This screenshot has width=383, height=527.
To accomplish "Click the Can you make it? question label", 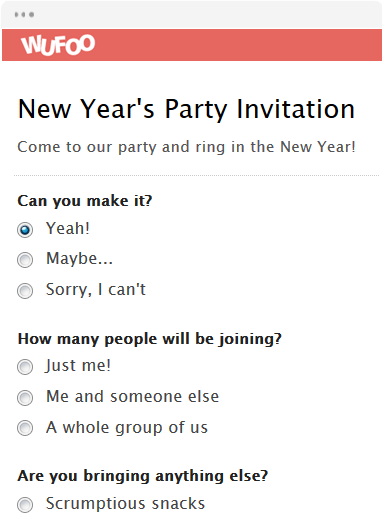I will pos(85,201).
